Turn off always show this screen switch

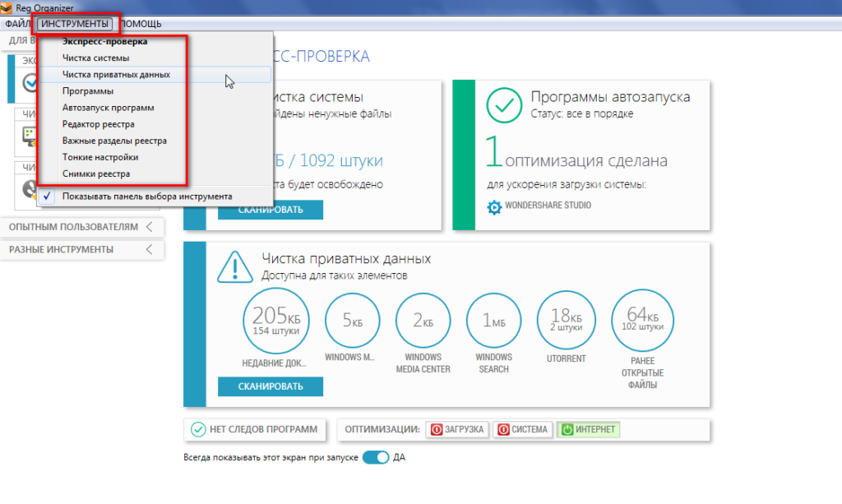tap(376, 457)
